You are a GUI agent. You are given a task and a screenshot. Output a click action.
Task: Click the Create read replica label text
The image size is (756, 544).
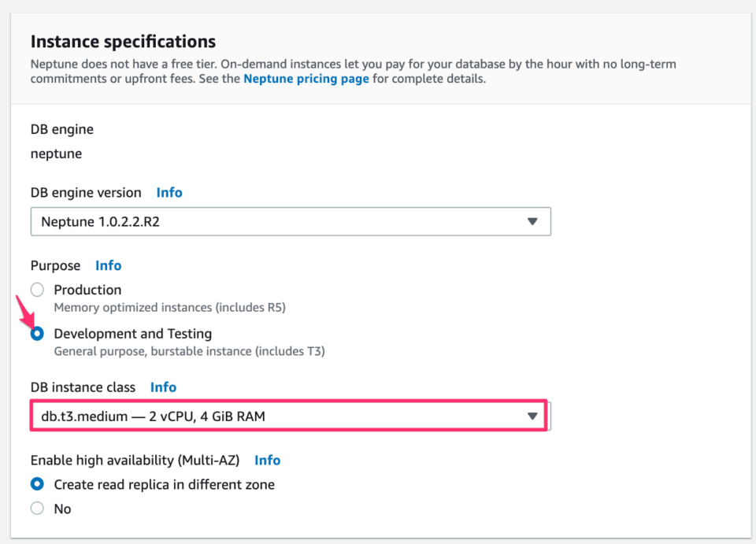[x=165, y=484]
